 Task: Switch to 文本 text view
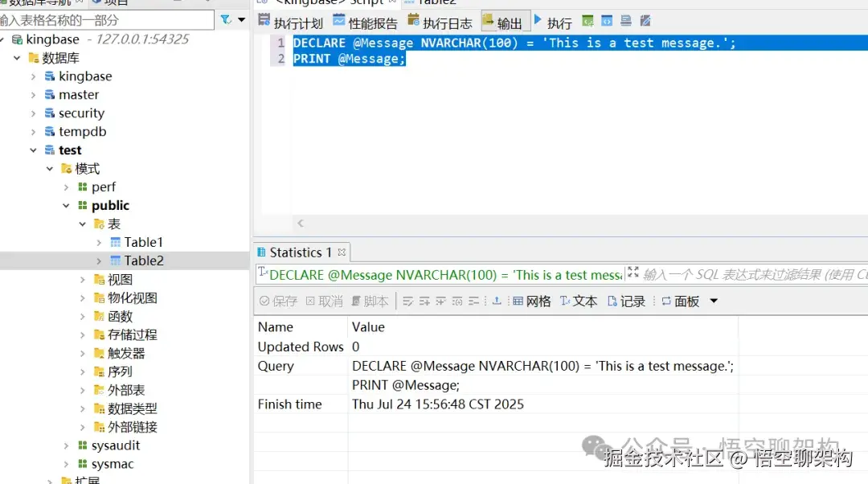[579, 301]
